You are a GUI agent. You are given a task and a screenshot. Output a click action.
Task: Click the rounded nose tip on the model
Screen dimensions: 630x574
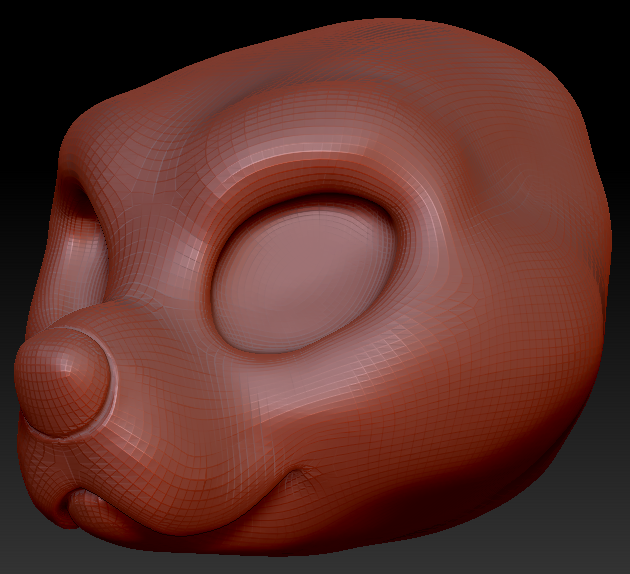tap(61, 382)
